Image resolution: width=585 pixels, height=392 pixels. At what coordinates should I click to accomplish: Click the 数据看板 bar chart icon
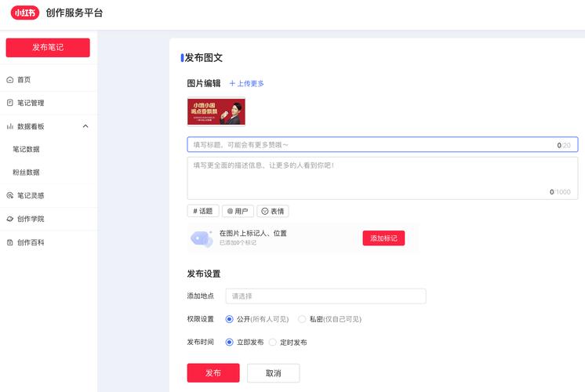[10, 126]
